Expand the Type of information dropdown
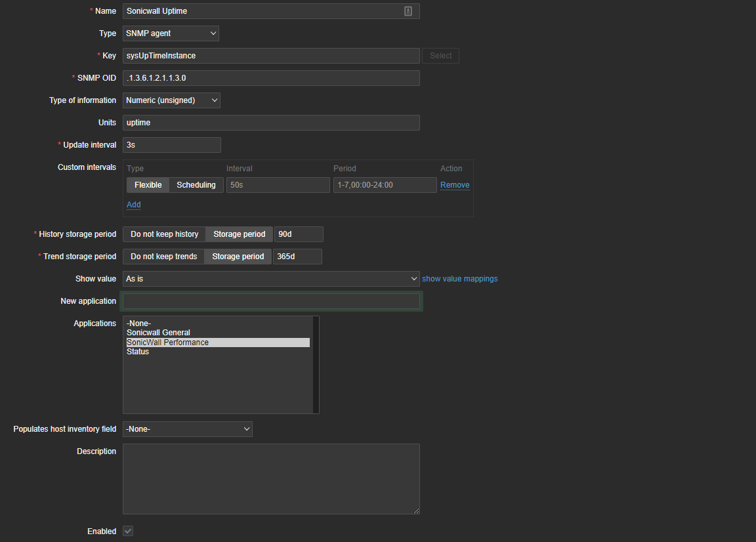 (171, 100)
